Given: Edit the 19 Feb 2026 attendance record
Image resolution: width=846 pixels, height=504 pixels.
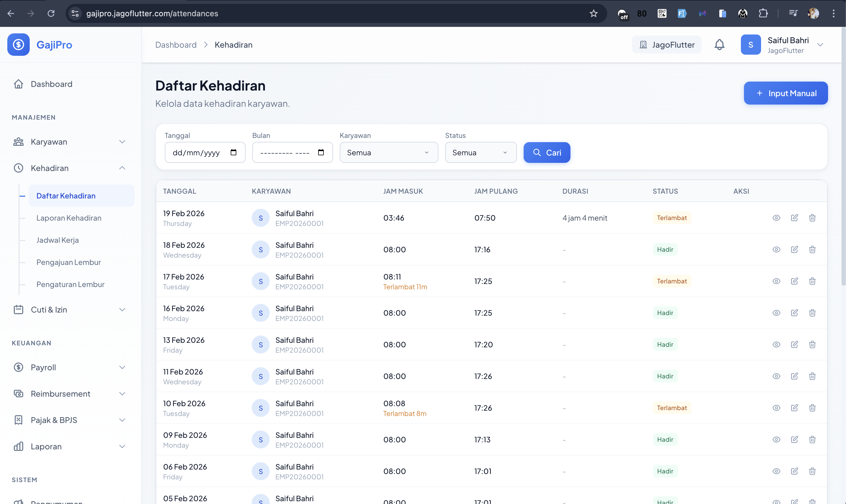Looking at the screenshot, I should tap(794, 218).
